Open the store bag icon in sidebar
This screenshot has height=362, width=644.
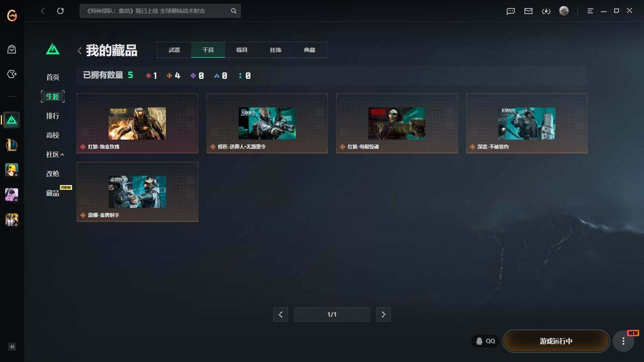[12, 49]
